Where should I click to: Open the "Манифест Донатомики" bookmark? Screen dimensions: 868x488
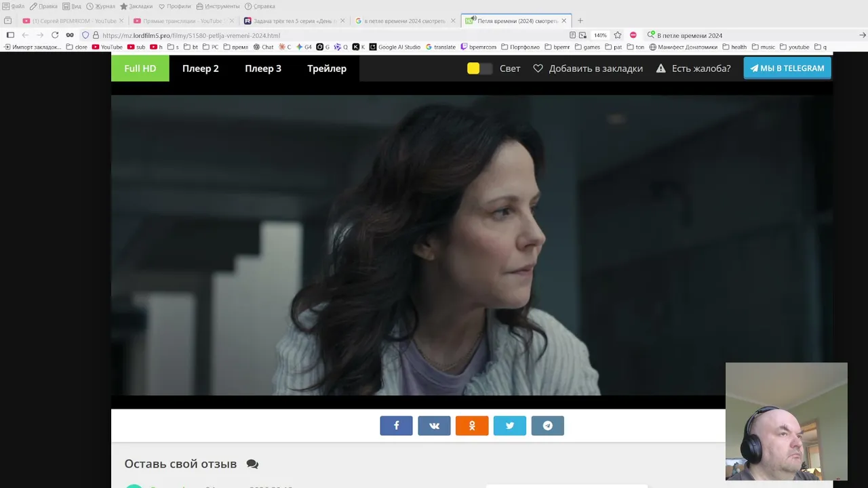click(684, 47)
